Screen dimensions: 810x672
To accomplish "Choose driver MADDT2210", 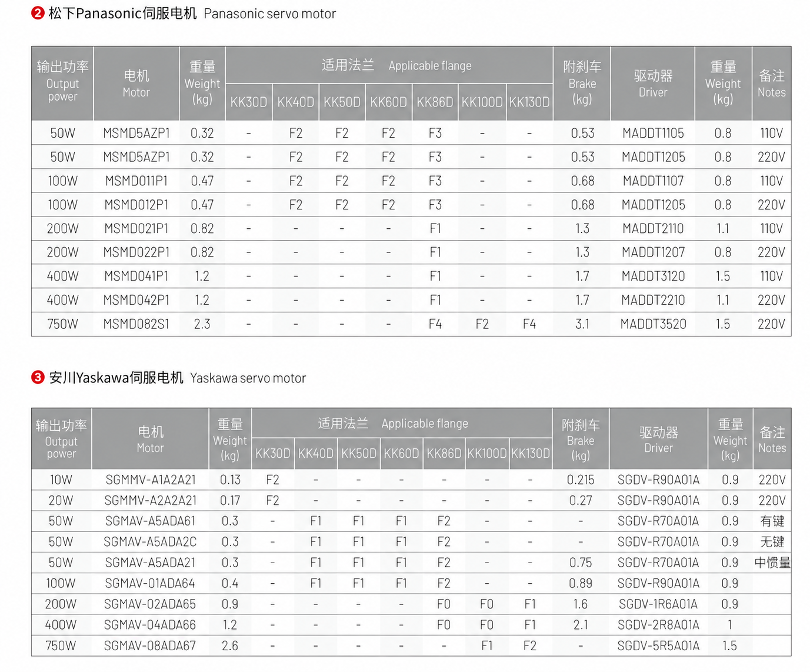I will [x=653, y=300].
